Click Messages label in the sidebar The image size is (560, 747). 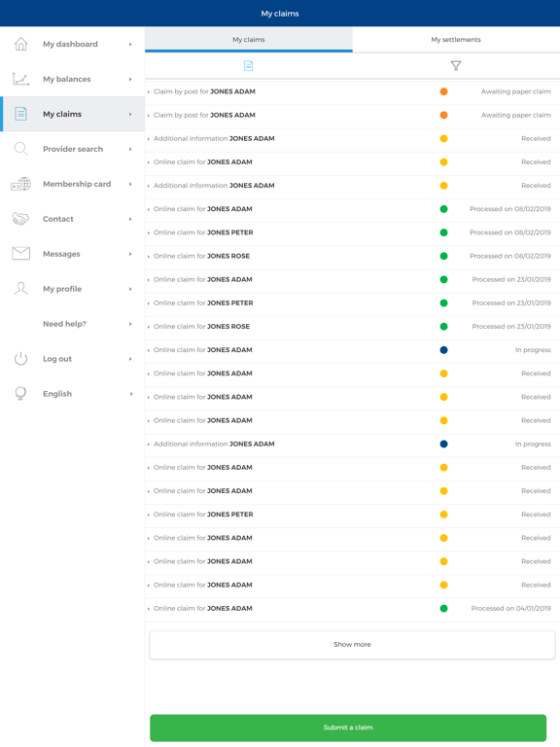[x=61, y=254]
